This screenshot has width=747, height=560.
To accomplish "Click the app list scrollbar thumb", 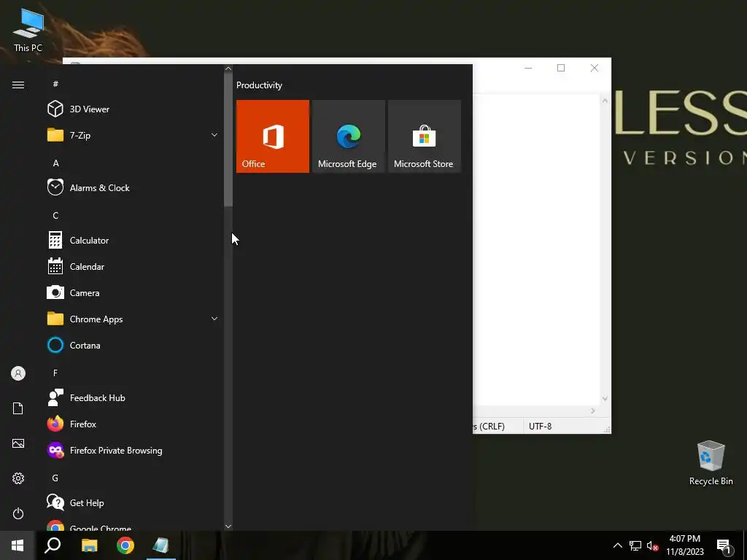I will click(x=228, y=139).
